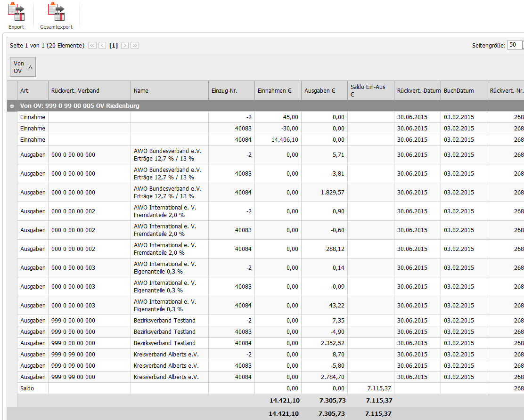Image resolution: width=524 pixels, height=420 pixels.
Task: Select the -30,00 Einnahmen cell
Action: pyautogui.click(x=278, y=129)
